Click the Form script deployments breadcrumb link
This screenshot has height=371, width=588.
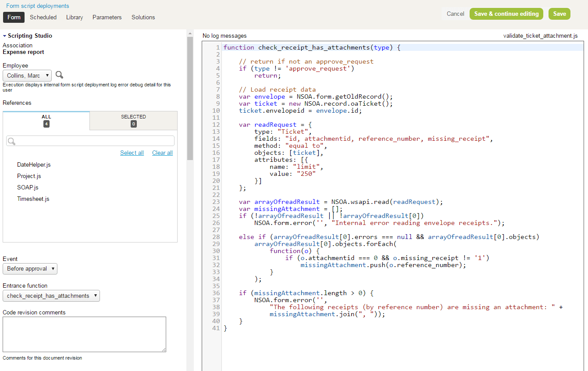point(38,6)
